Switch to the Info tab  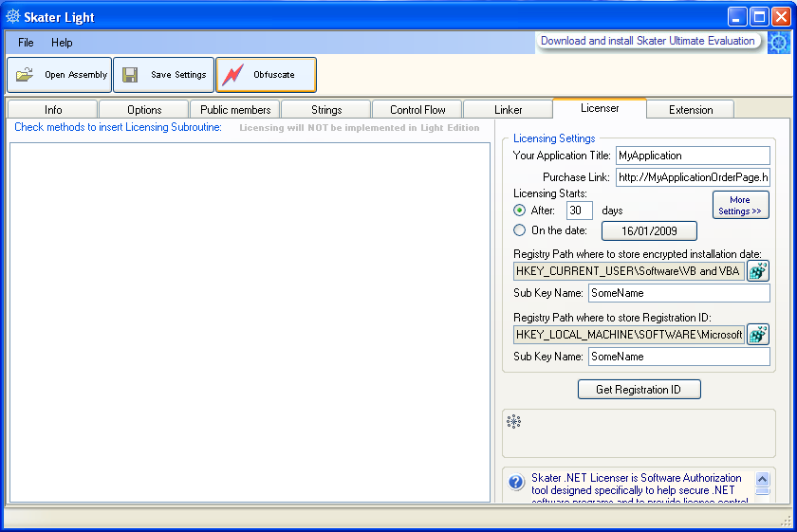coord(53,109)
